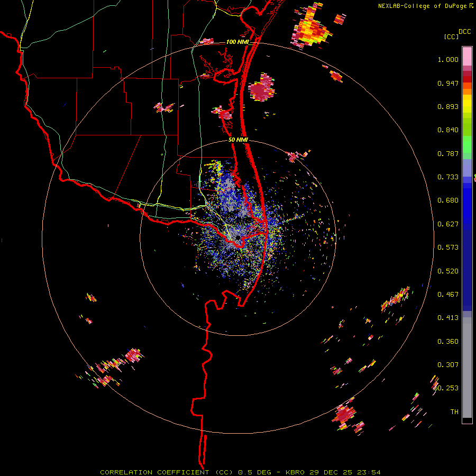
Task: Click the Correlation Coefficient caption at bottom
Action: point(240,472)
